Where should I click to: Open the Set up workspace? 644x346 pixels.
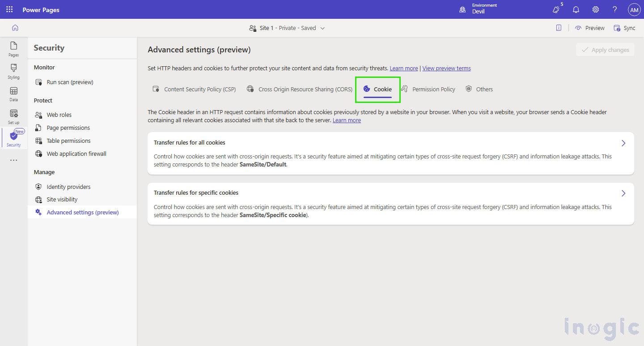(14, 117)
